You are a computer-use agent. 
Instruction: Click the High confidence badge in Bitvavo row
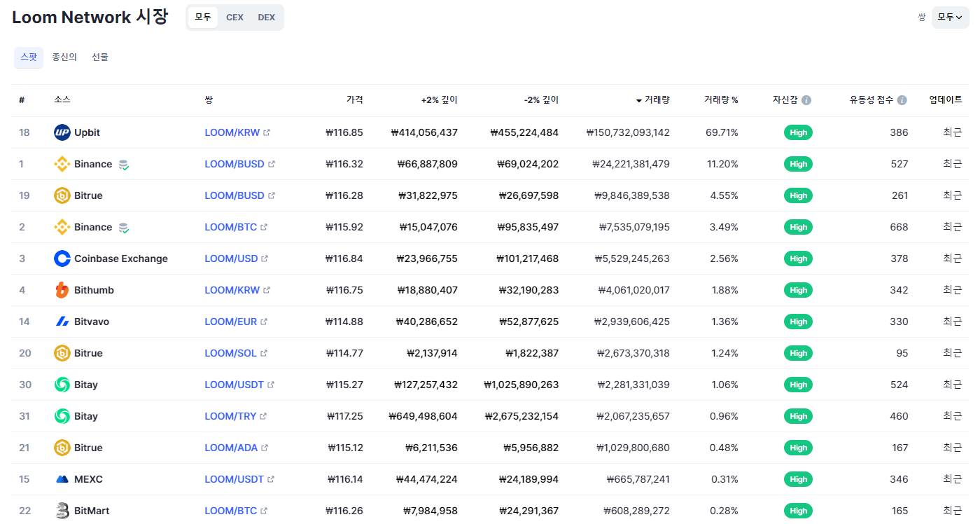(798, 322)
